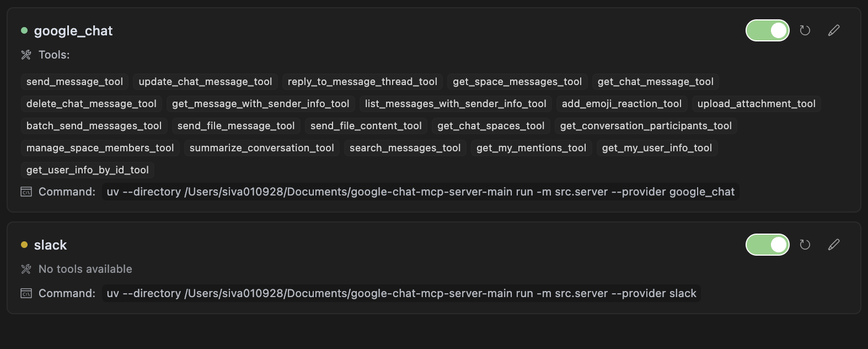Select the search_messages_tool entry
Viewport: 868px width, 349px height.
tap(405, 147)
